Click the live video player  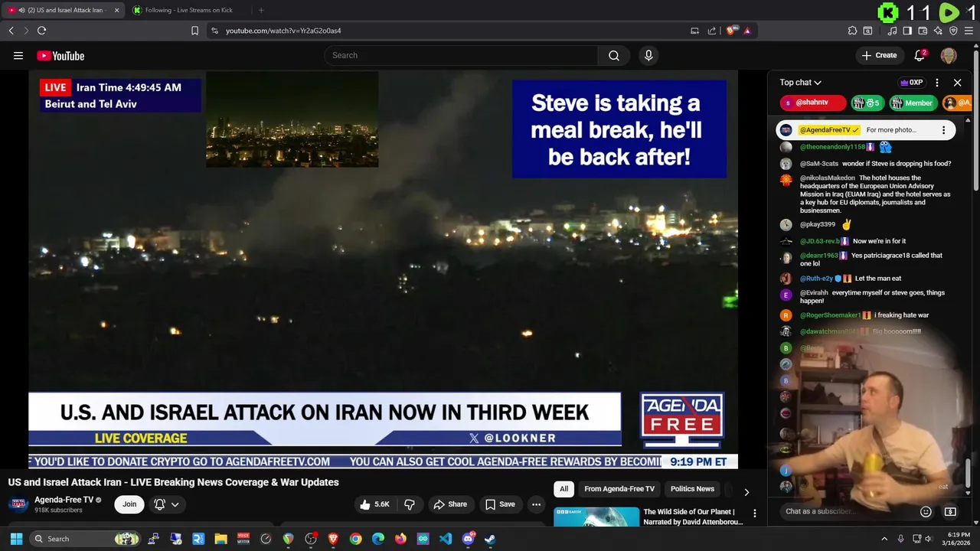(x=383, y=269)
